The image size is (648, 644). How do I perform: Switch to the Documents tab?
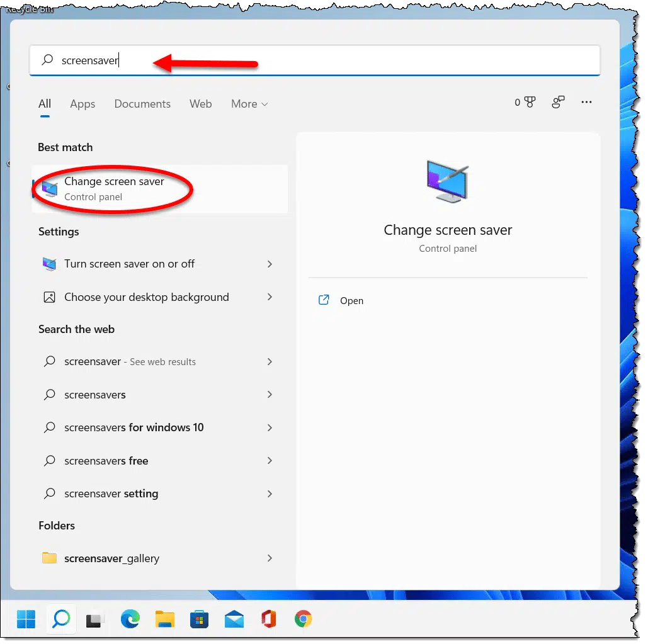(x=142, y=104)
